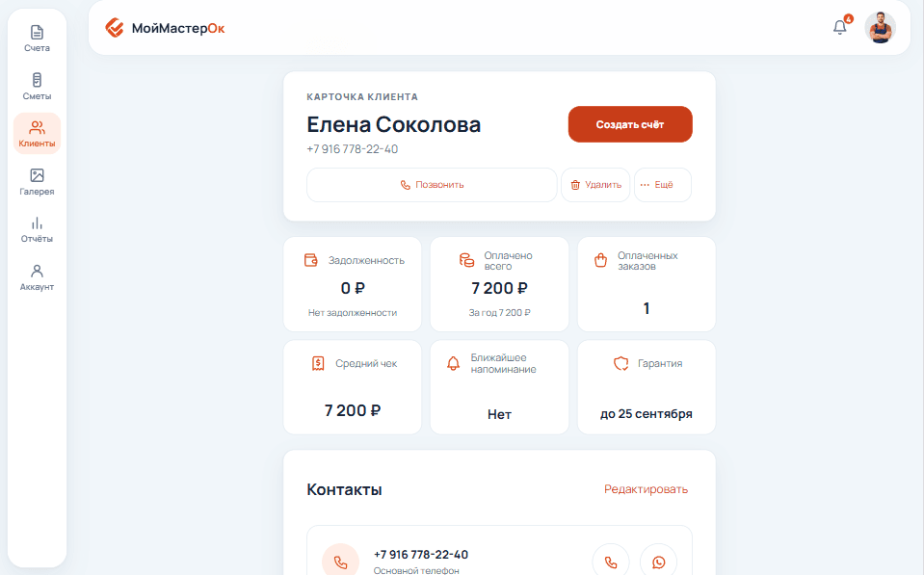
Task: Open the Сметы section in sidebar
Action: [37, 86]
